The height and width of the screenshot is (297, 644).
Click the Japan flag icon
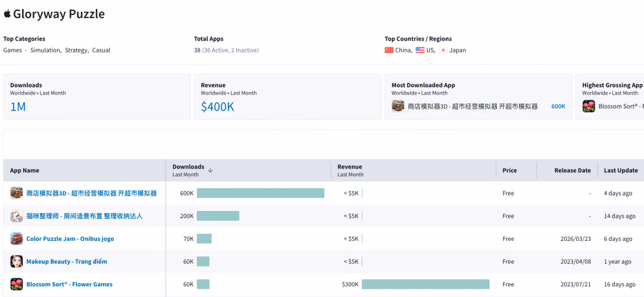coord(443,50)
